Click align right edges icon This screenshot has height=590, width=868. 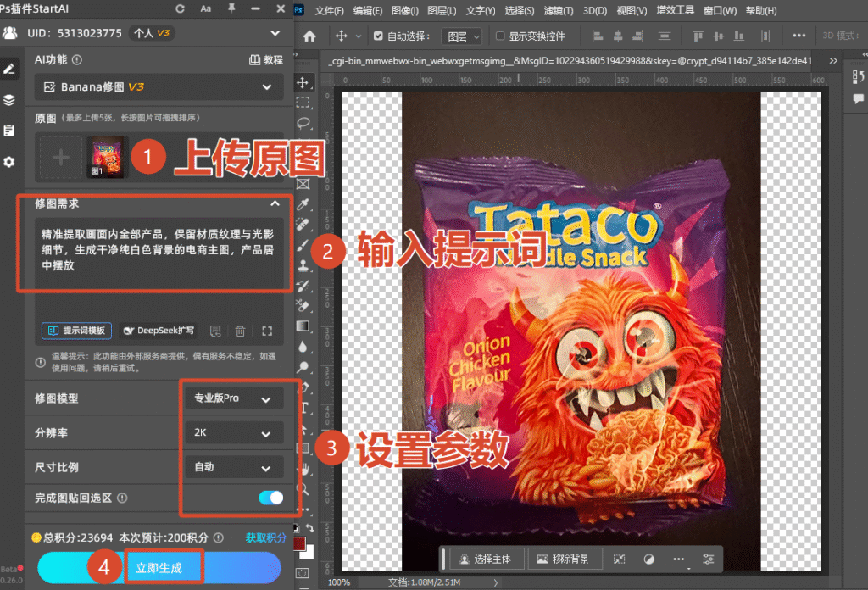pyautogui.click(x=637, y=36)
